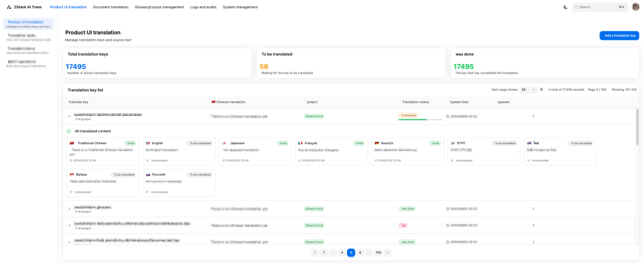The image size is (644, 264).
Task: Collapse the expanded first translation key row
Action: tap(70, 116)
